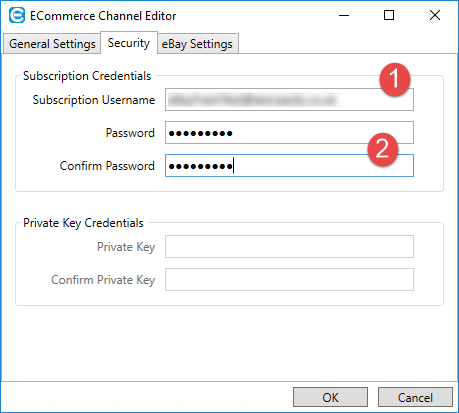Click the Subscription Username label
The width and height of the screenshot is (459, 413).
94,100
